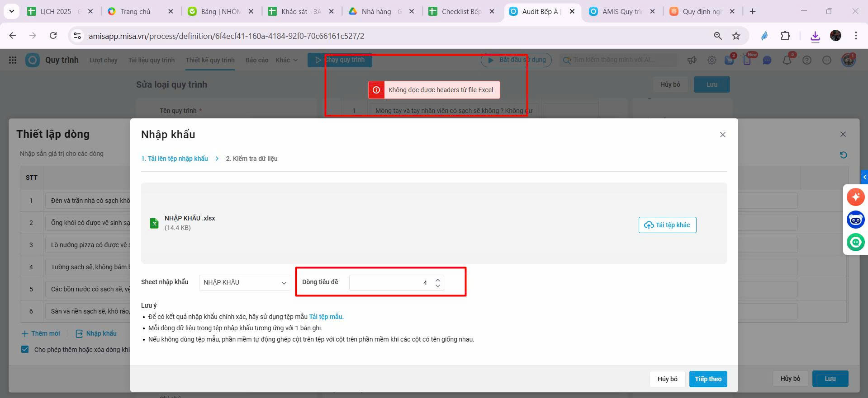This screenshot has height=398, width=868.
Task: Go to the Lượt chạy tab
Action: 104,60
